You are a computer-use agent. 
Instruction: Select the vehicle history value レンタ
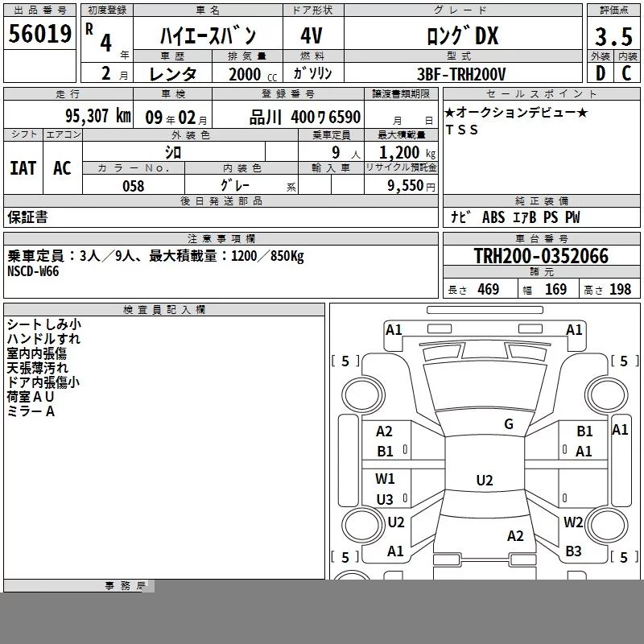pos(172,74)
